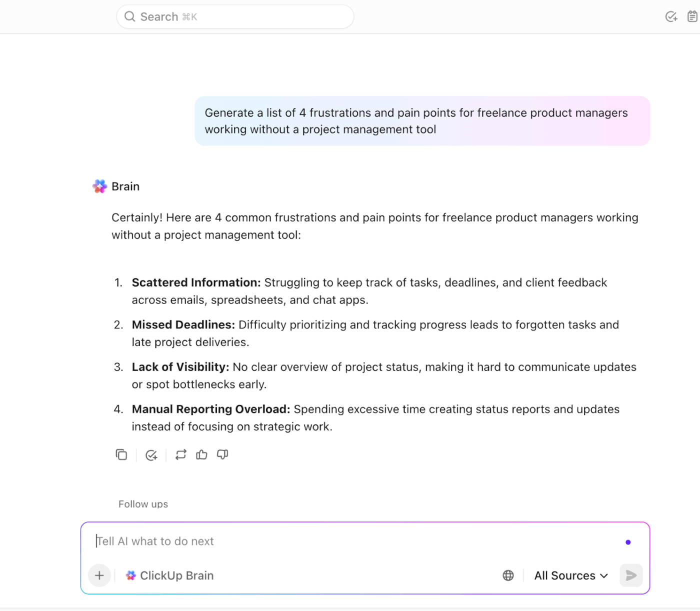Image resolution: width=700 pixels, height=611 pixels.
Task: Expand the Follow ups section
Action: pyautogui.click(x=143, y=504)
